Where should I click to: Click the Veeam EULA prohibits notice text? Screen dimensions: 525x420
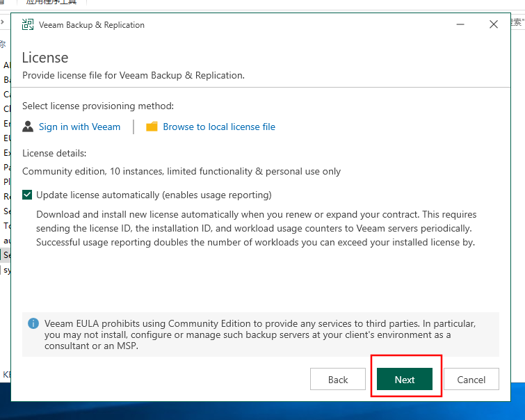(x=260, y=334)
